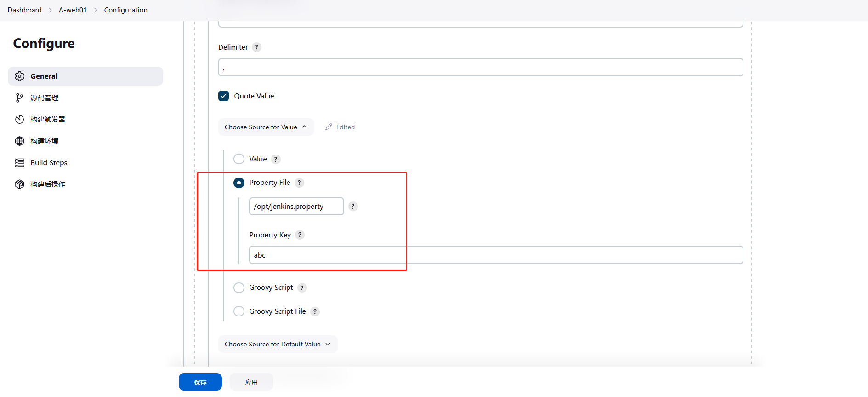Expand Choose Source for Default Value
Screen dimensions: 868x397
[278, 344]
